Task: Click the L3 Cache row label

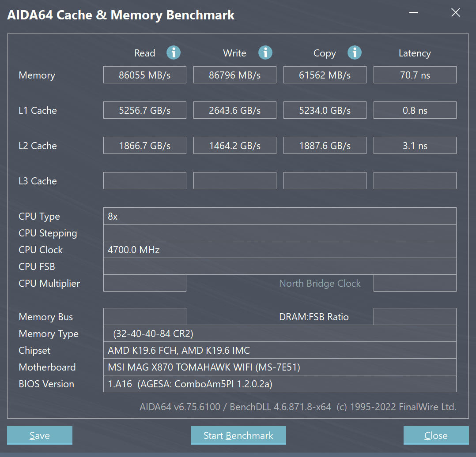Action: (38, 181)
